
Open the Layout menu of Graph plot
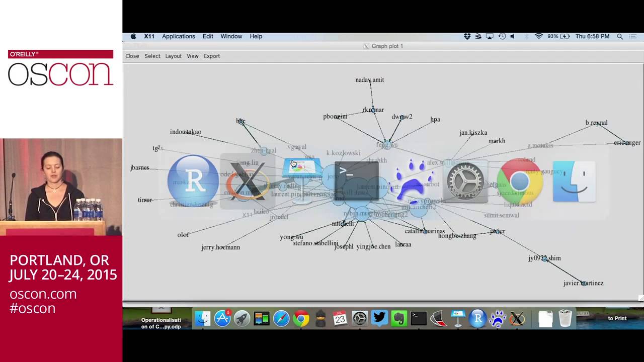coord(174,56)
